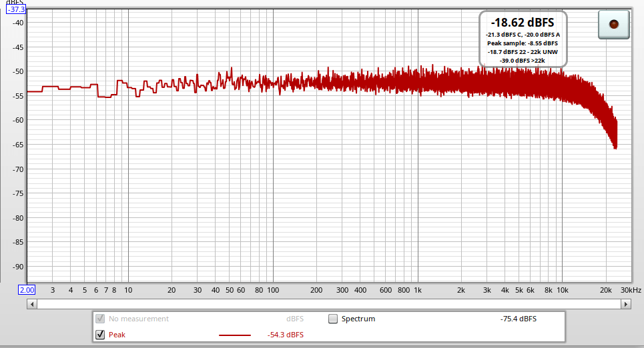
Task: Click the Peak sample -8.55 dBFS text
Action: click(523, 43)
